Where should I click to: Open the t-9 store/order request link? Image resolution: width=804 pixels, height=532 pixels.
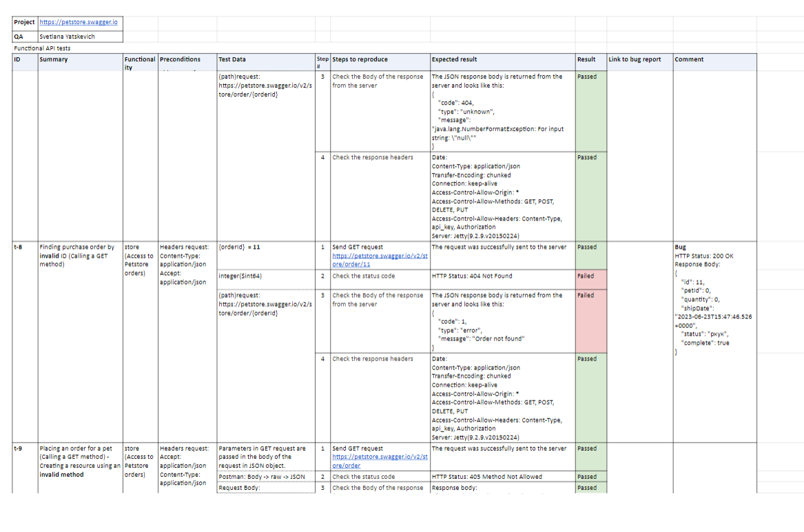pos(379,460)
